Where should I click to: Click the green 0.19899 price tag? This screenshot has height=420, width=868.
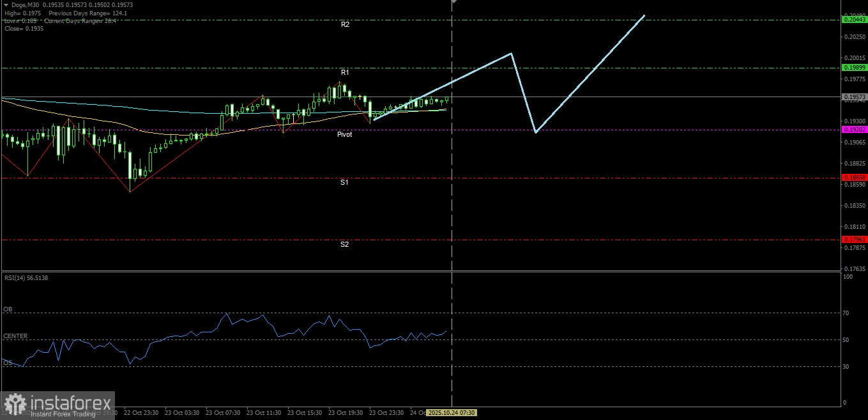(x=855, y=67)
